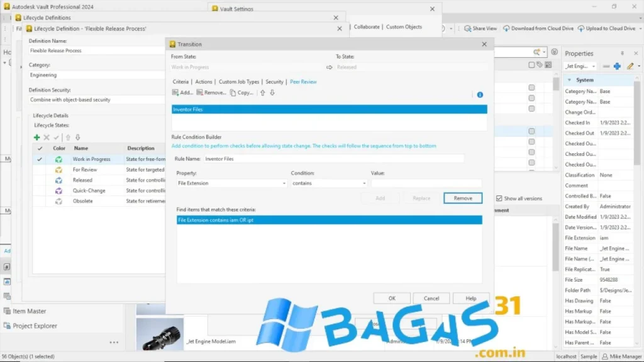Image resolution: width=644 pixels, height=362 pixels.
Task: Click the blue info icon in Transition dialog
Action: click(x=480, y=95)
